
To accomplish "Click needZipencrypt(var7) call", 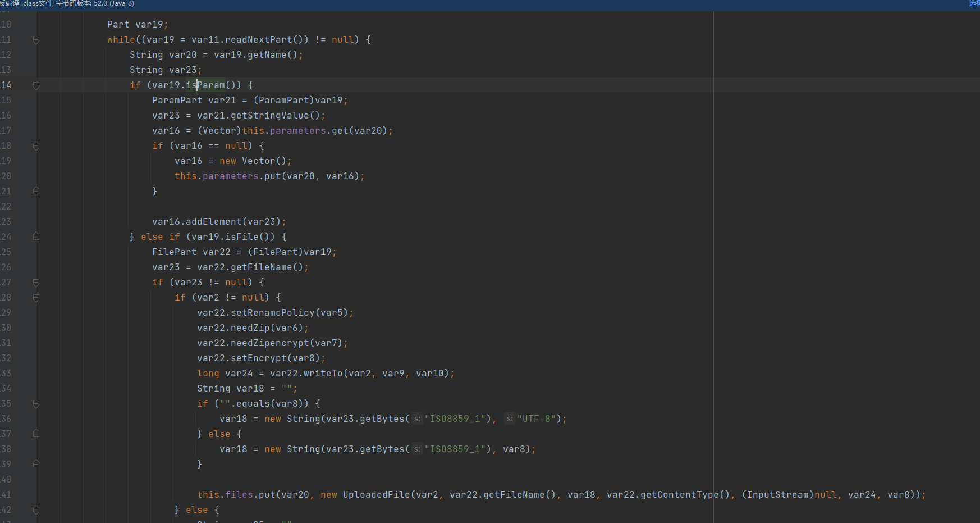I will pos(286,343).
